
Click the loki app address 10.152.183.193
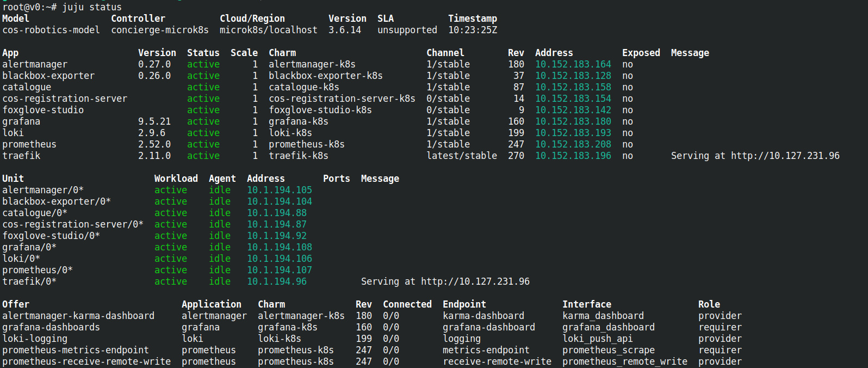coord(573,133)
